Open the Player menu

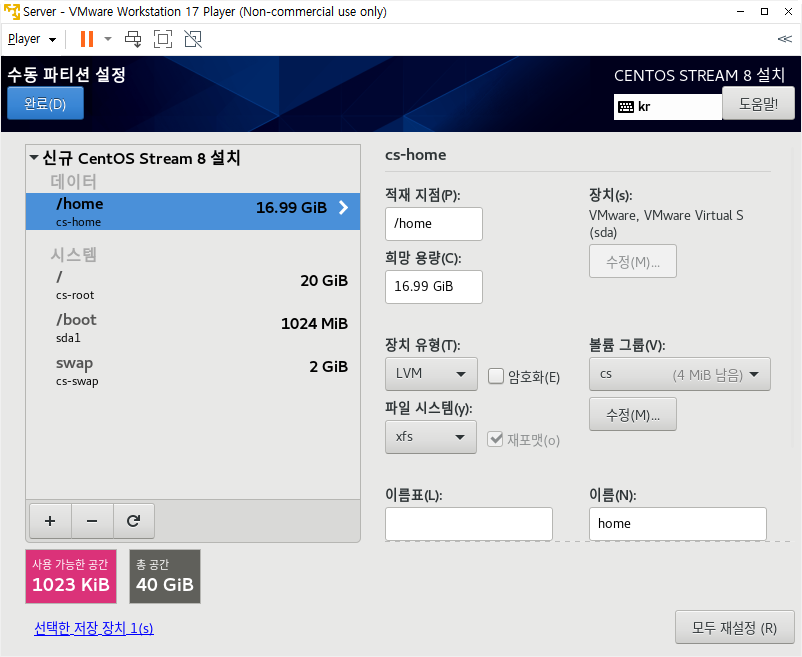coord(32,39)
